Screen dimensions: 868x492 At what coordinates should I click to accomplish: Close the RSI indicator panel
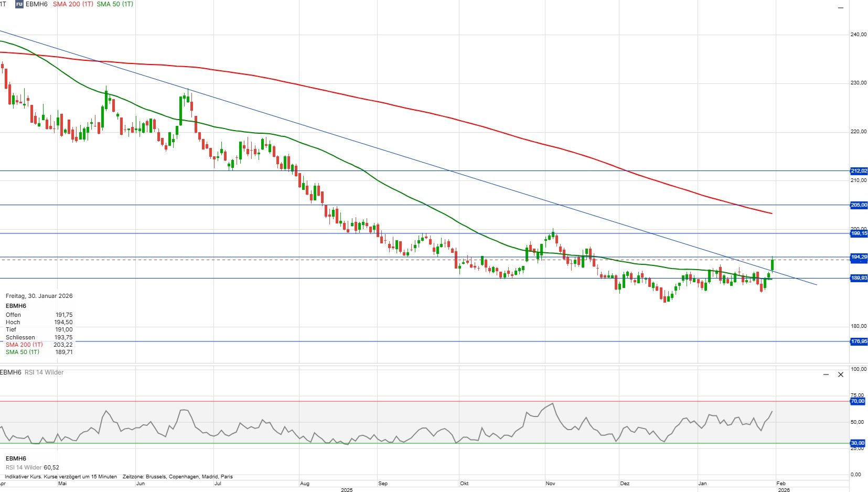point(841,375)
